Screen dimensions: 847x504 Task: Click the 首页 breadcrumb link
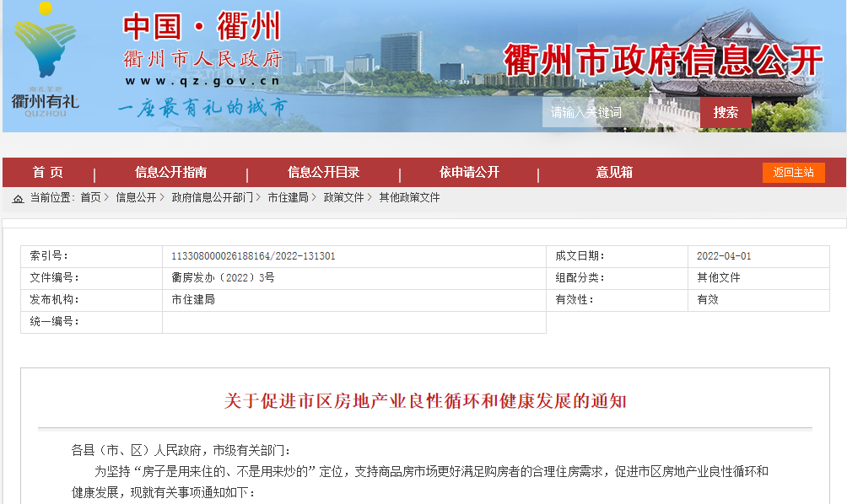click(x=90, y=197)
